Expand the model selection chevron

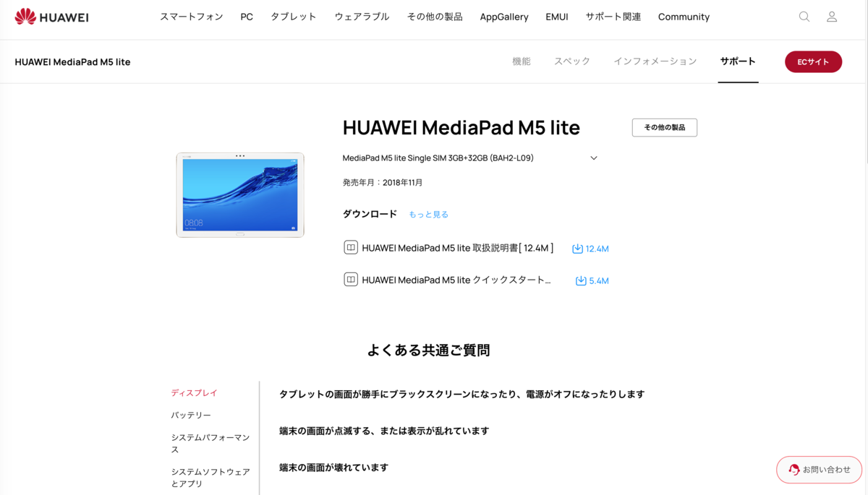pyautogui.click(x=594, y=158)
